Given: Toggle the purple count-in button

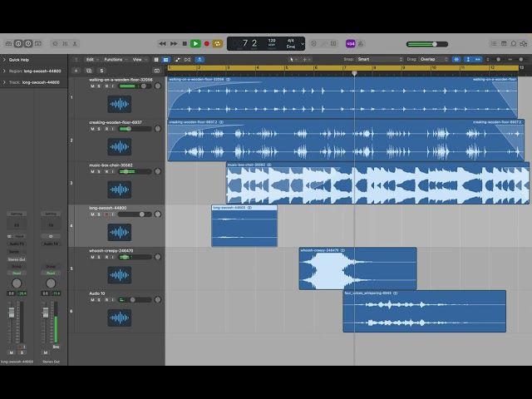Looking at the screenshot, I should pyautogui.click(x=351, y=44).
